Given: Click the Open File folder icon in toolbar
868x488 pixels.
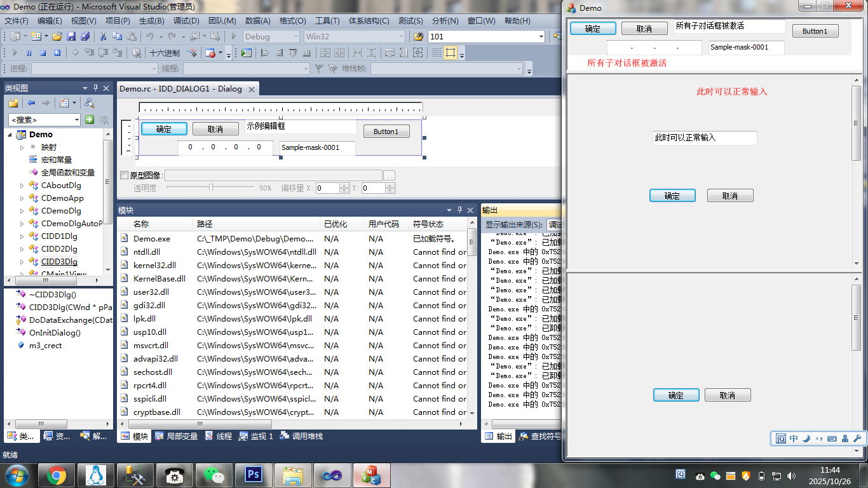Looking at the screenshot, I should tap(57, 36).
